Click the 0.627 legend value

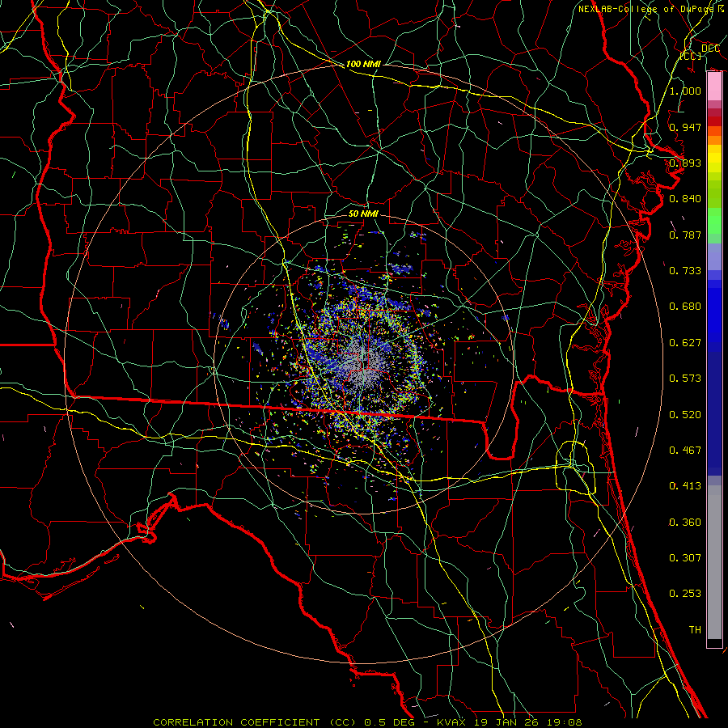point(685,343)
